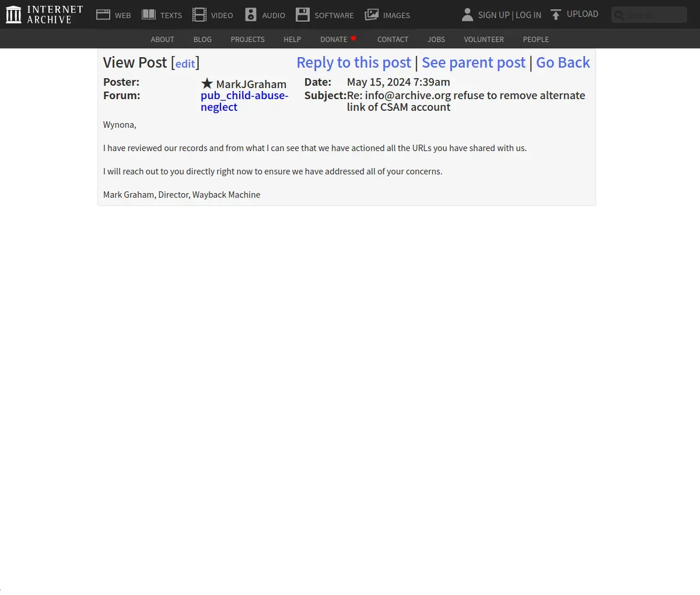Open the Video film icon
The image size is (700, 595).
coord(199,15)
